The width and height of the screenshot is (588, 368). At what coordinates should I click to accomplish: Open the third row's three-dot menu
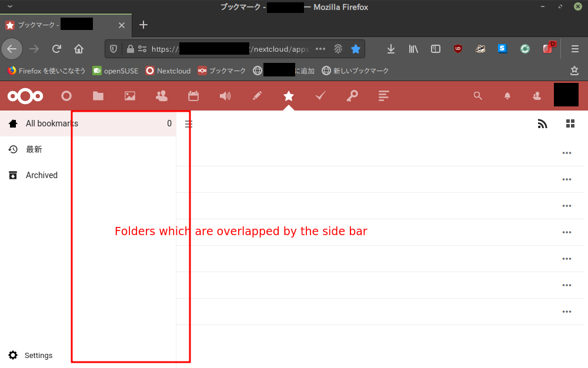click(x=567, y=206)
